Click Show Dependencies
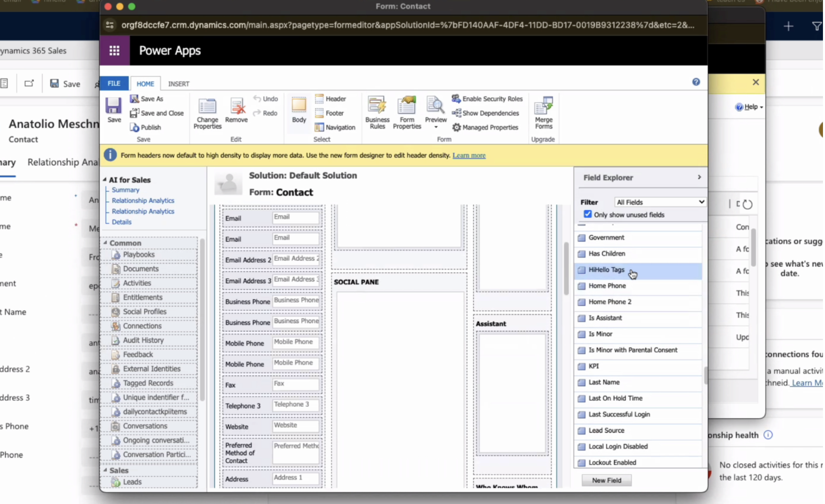825x504 pixels. (486, 113)
